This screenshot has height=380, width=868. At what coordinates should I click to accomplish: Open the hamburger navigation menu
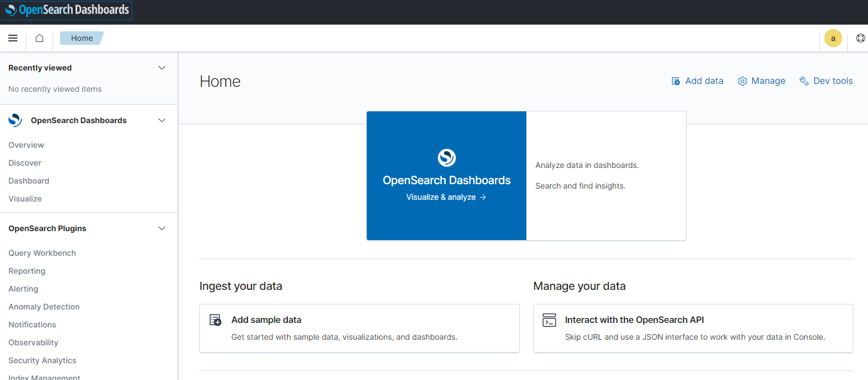13,38
